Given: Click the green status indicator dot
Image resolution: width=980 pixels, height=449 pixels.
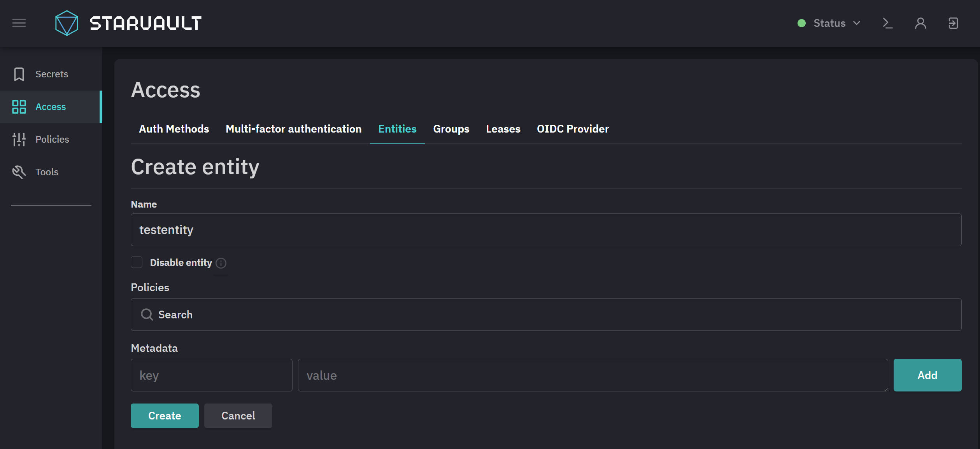Looking at the screenshot, I should tap(801, 23).
